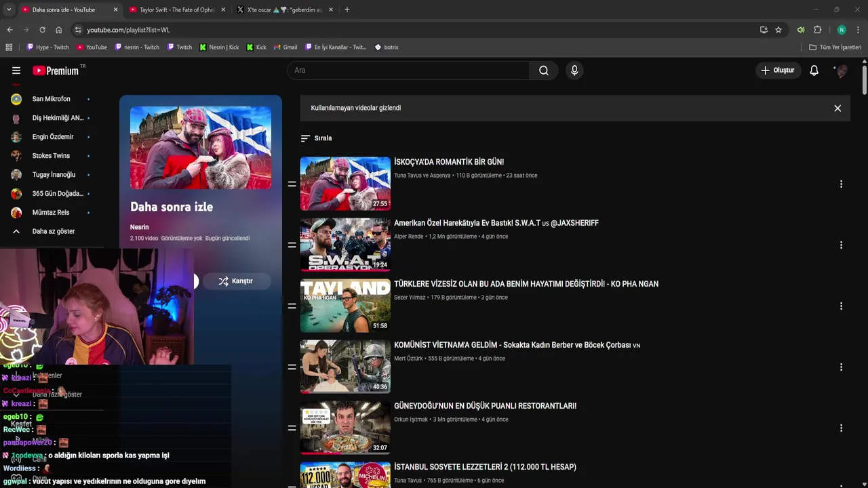Collapse subscriptions with Daha az göster
This screenshot has width=868, height=488.
52,232
